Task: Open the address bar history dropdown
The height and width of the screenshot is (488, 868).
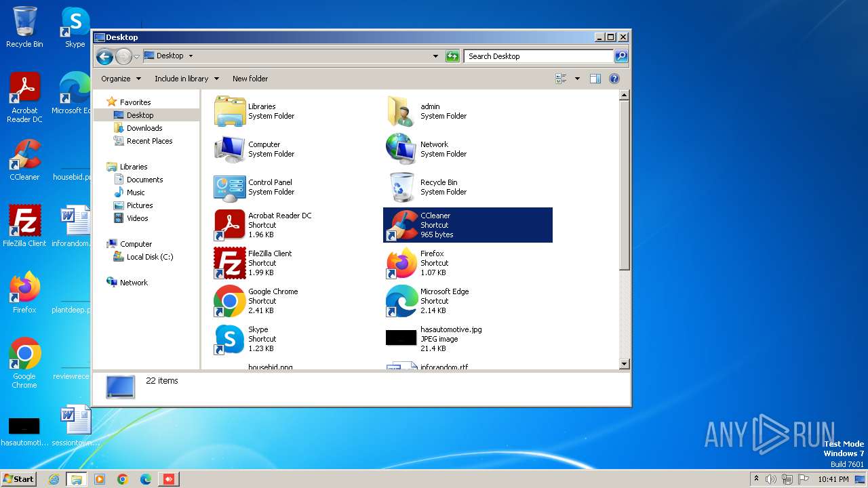Action: 435,56
